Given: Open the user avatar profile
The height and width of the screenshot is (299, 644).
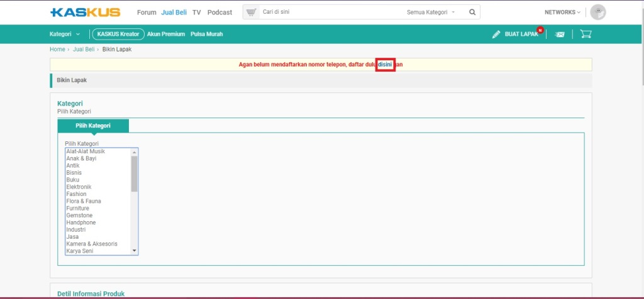Looking at the screenshot, I should tap(597, 13).
